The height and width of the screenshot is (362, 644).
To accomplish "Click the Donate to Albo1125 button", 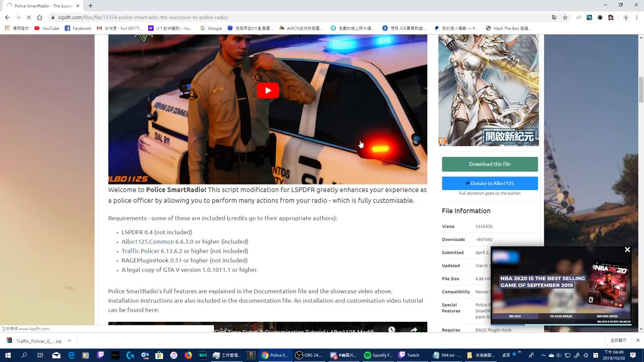I will pos(490,183).
